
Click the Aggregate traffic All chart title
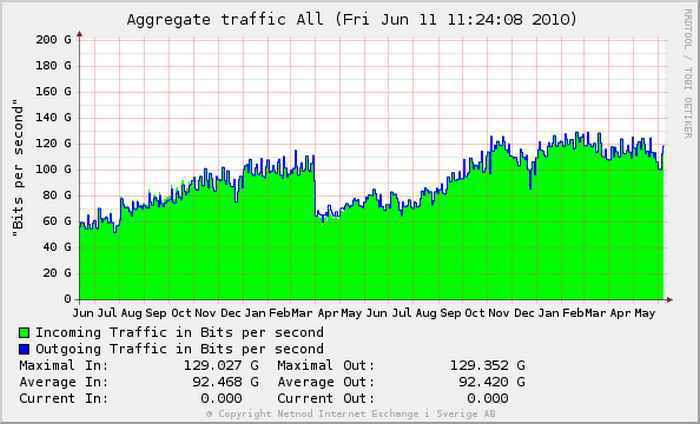[352, 20]
